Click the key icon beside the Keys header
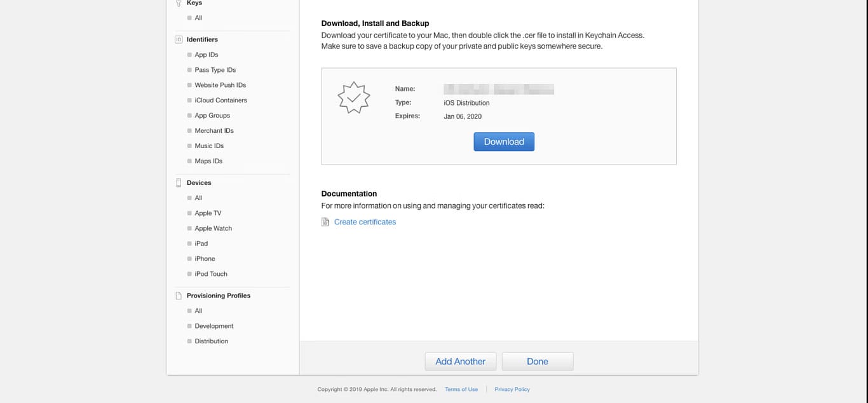The image size is (868, 403). 178,3
